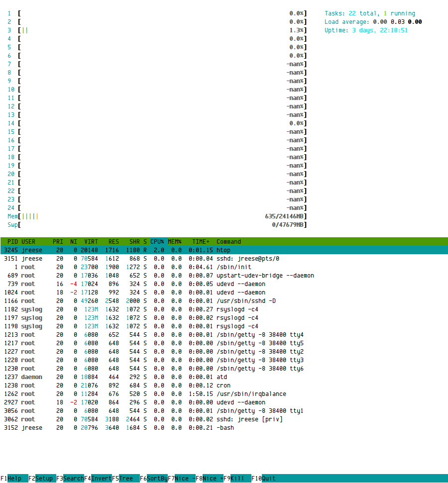The height and width of the screenshot is (483, 448).
Task: Sort by the VIRT column header
Action: point(91,242)
